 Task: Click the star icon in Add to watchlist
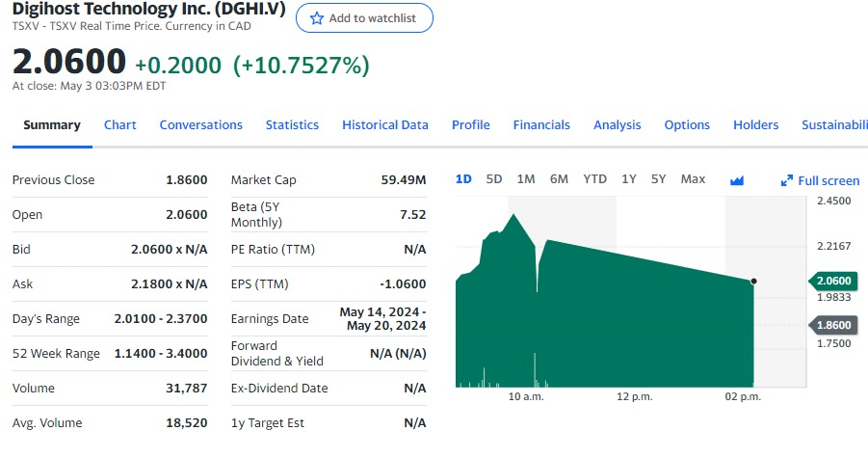click(x=317, y=18)
